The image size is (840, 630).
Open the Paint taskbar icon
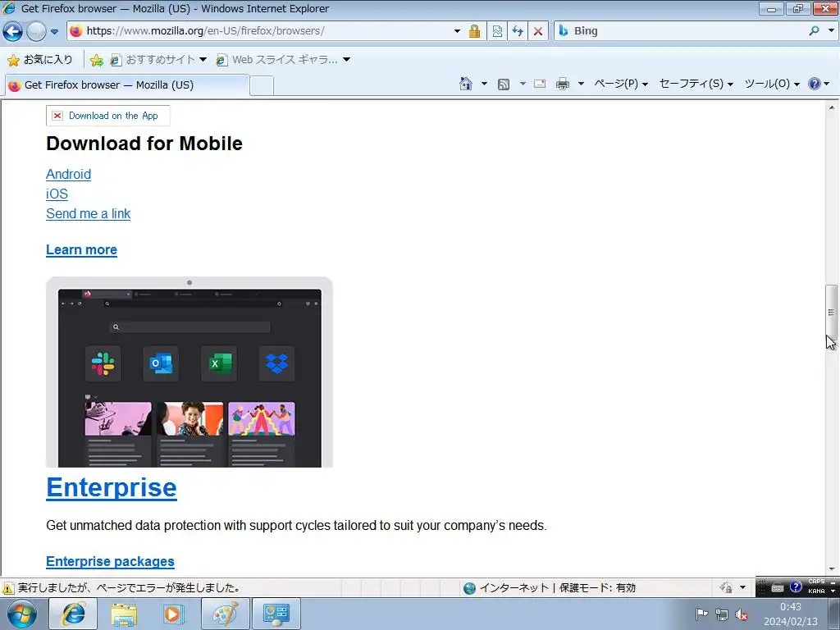click(226, 614)
